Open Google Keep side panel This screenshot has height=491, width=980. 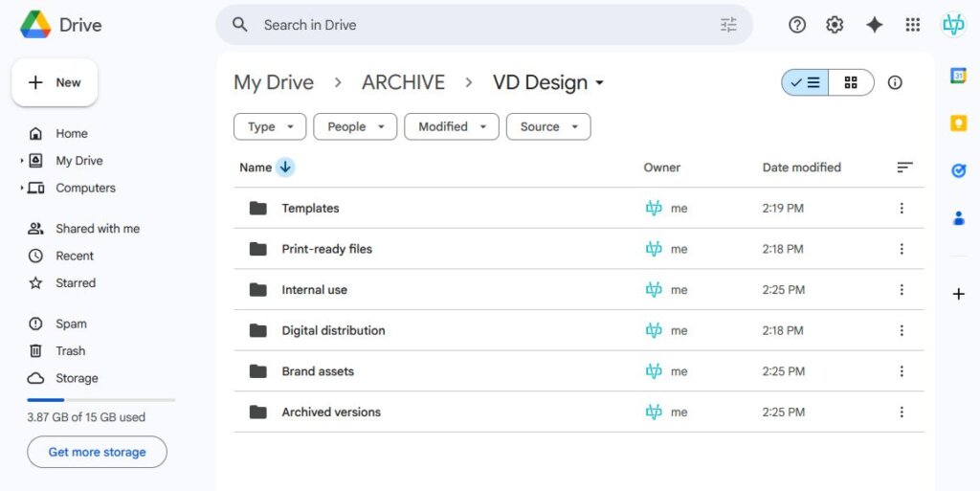958,123
